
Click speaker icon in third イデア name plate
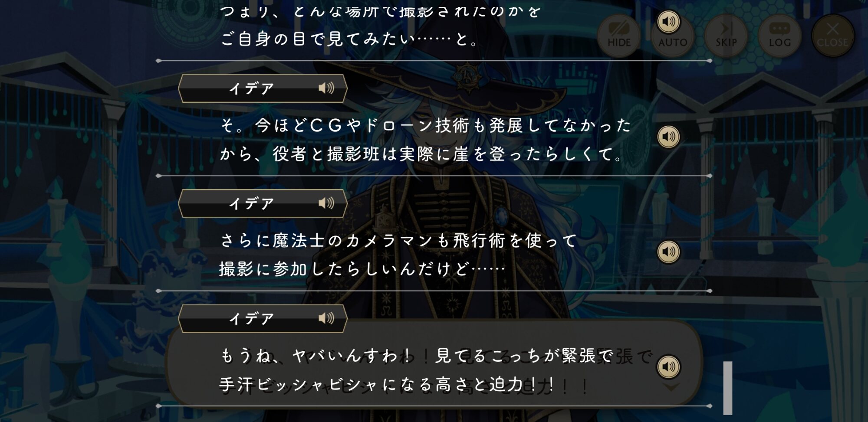[326, 318]
